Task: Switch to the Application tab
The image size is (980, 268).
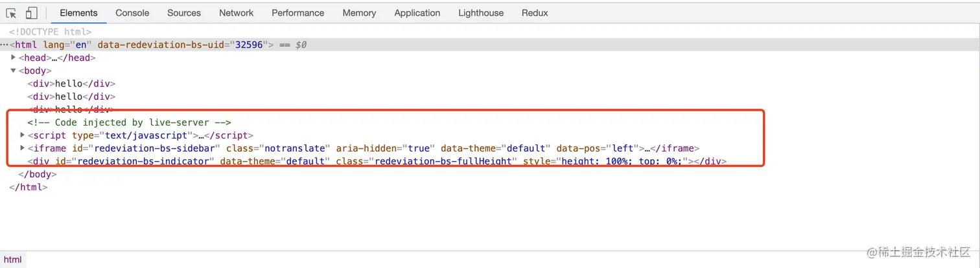Action: 417,13
